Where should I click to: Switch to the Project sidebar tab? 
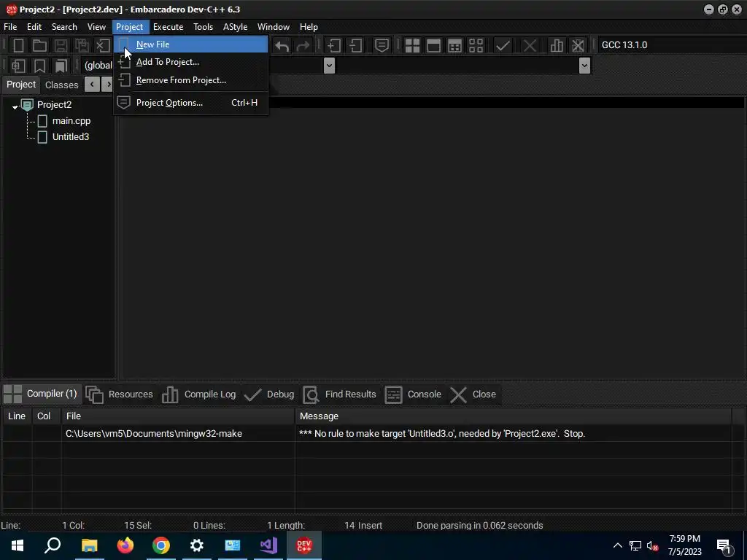(x=21, y=85)
